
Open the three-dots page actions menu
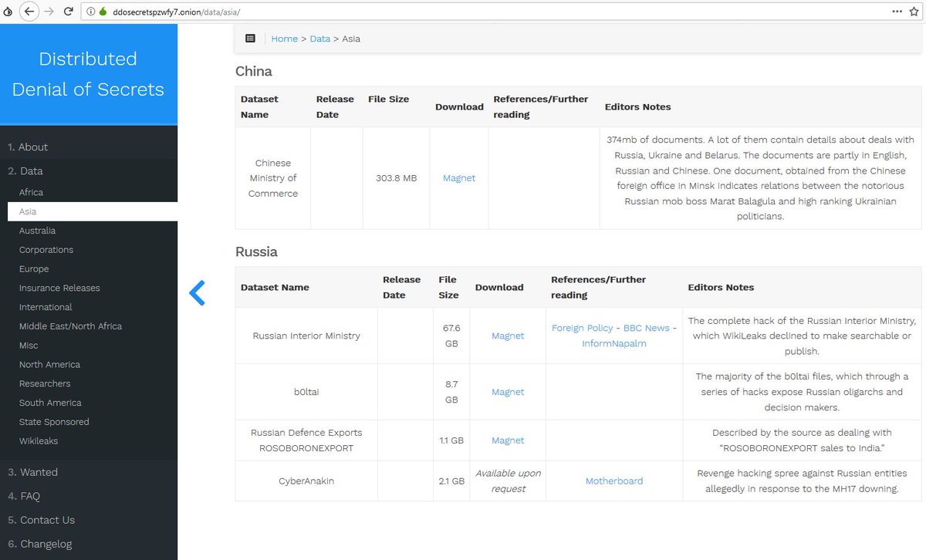pyautogui.click(x=897, y=12)
